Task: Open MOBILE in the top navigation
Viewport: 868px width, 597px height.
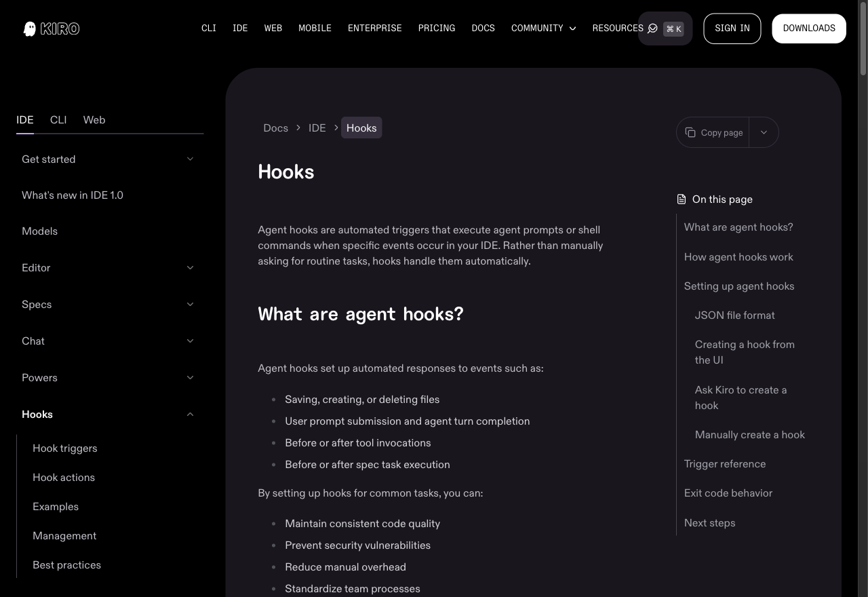Action: point(315,28)
